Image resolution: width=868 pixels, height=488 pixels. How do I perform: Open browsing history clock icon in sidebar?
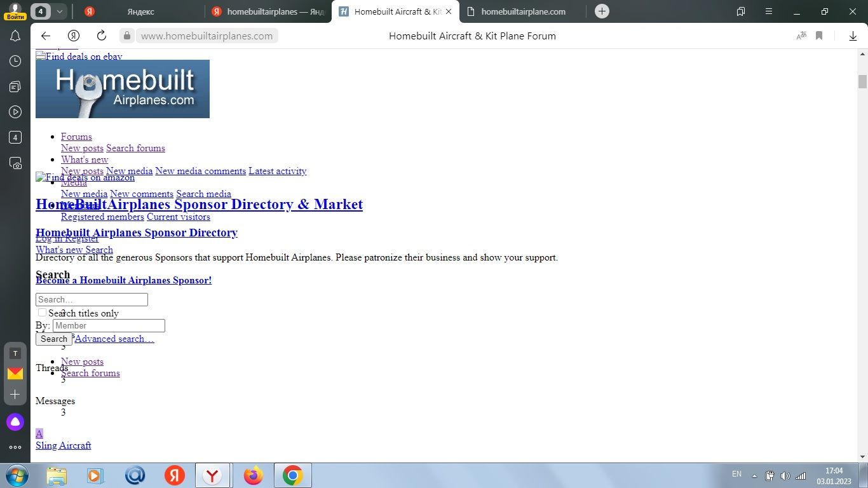(x=15, y=61)
